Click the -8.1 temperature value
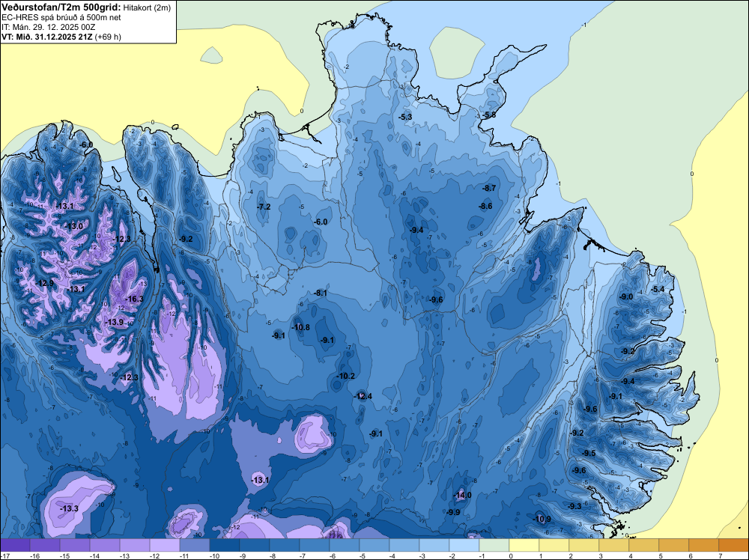The image size is (749, 560). pos(321,293)
